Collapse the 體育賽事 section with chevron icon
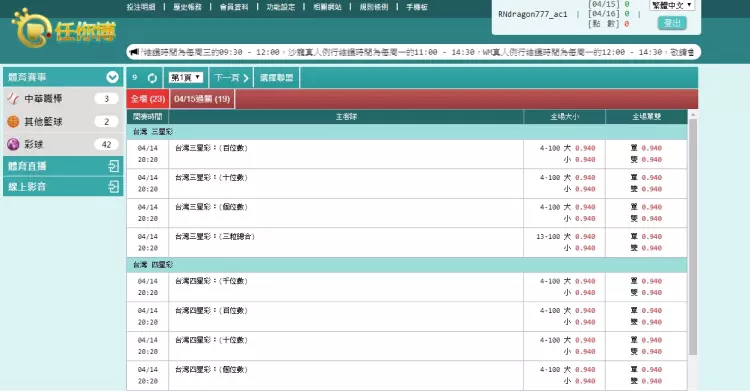This screenshot has width=750, height=392. [x=112, y=77]
